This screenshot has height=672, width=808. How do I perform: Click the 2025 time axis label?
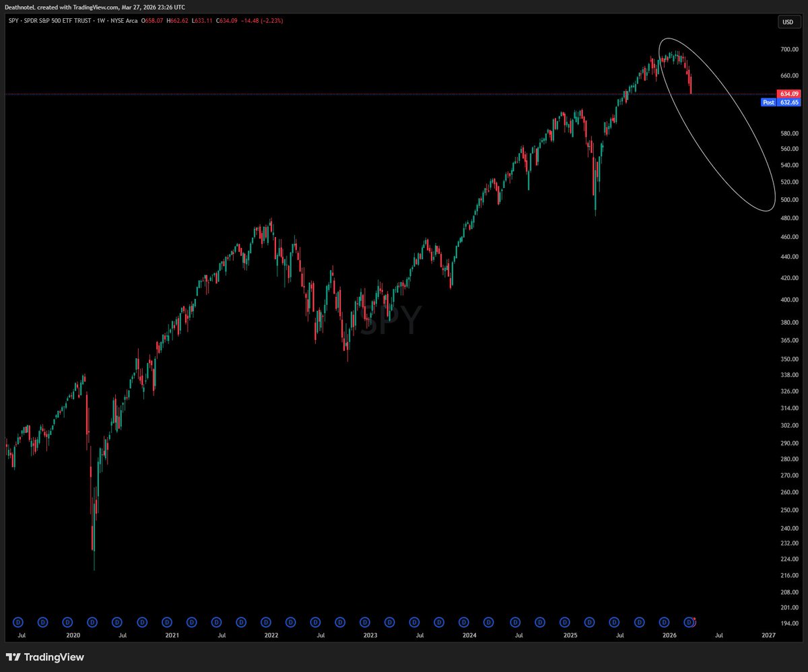570,635
